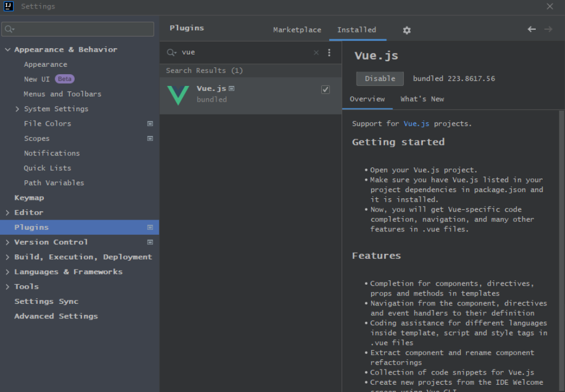Click the Search Results (1) header
Viewport: 565px width, 392px height.
204,71
